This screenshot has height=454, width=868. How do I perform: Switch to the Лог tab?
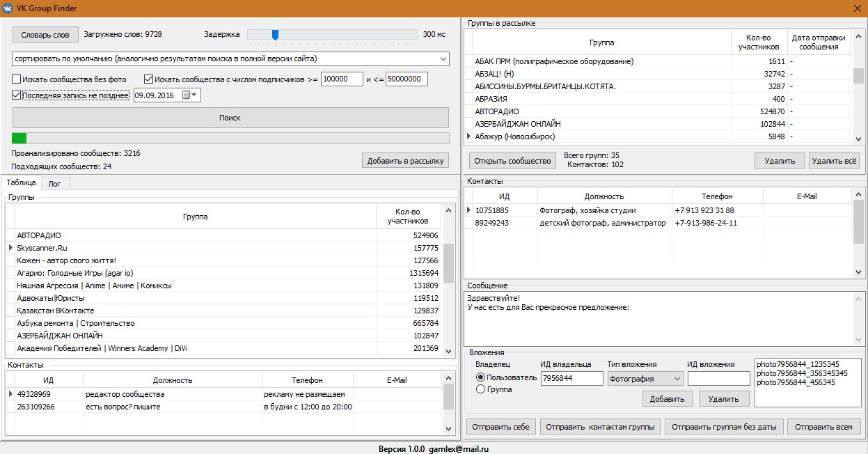point(54,184)
